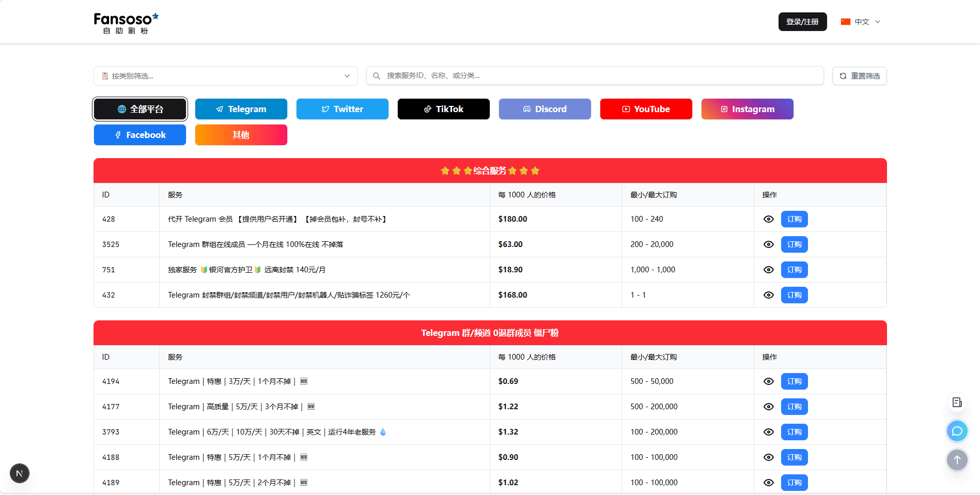Click 订购 for service 751
Screen dimensions: 980x495
click(x=794, y=269)
